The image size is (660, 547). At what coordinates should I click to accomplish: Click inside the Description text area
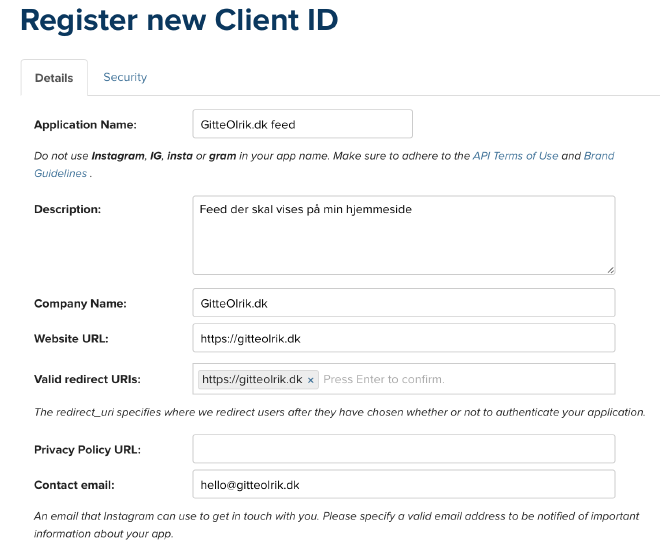coord(403,235)
